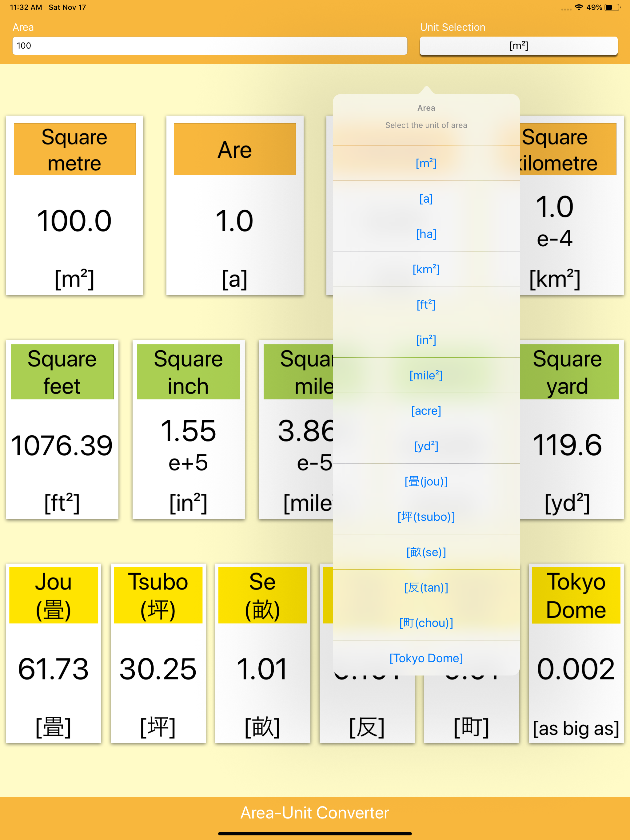This screenshot has width=630, height=840.
Task: Choose [in²] unit option
Action: point(426,340)
